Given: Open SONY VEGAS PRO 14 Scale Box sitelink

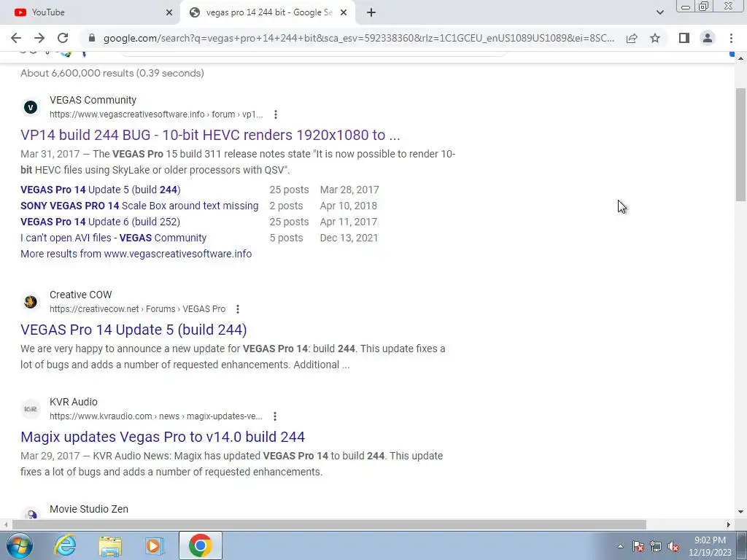Looking at the screenshot, I should pos(139,206).
